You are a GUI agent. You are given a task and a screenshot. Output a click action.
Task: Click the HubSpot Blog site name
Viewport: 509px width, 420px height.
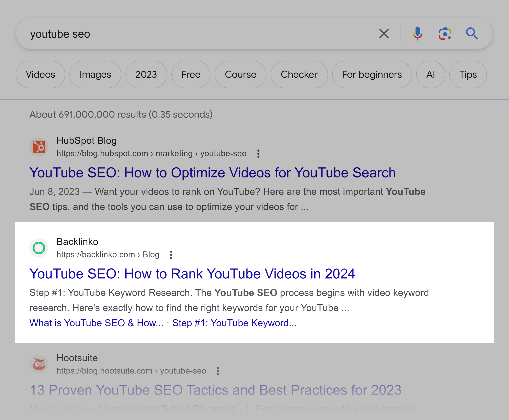pyautogui.click(x=87, y=141)
